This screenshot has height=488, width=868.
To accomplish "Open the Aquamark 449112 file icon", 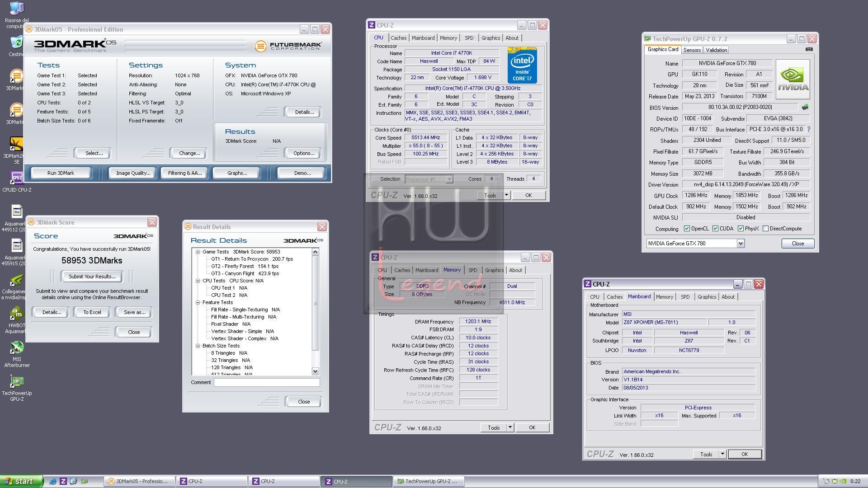I will [x=17, y=211].
